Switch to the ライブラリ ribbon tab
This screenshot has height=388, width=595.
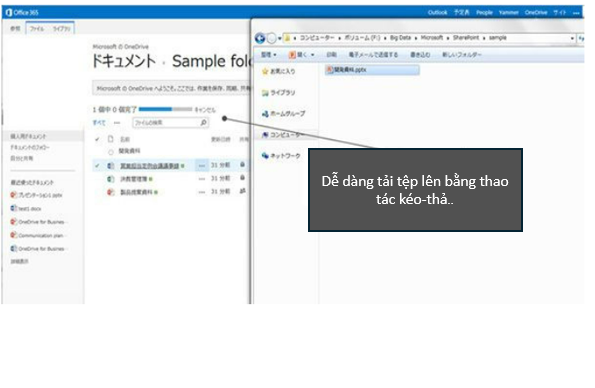click(x=61, y=28)
